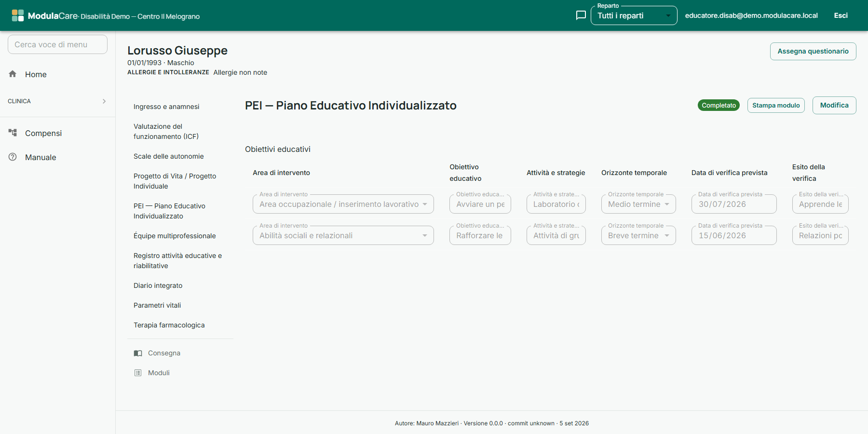
Task: Open 'Diario integrato' section
Action: pos(158,285)
